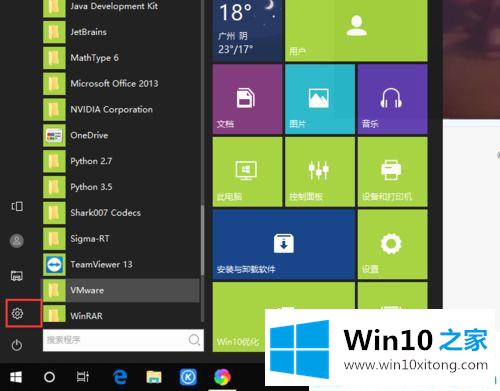Open Shark007 Codecs folder
Image resolution: width=500 pixels, height=391 pixels.
click(121, 213)
